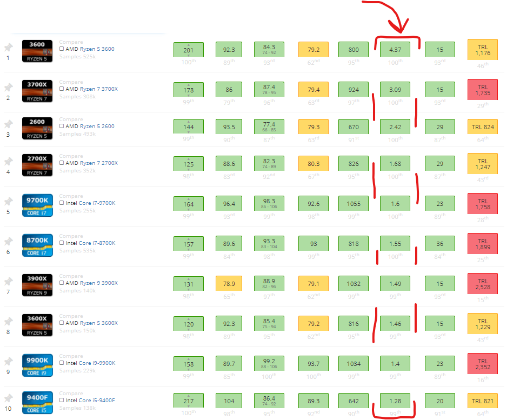This screenshot has width=520, height=420.
Task: Tick compare checkbox for Intel Core i5-9400F
Action: coord(62,400)
